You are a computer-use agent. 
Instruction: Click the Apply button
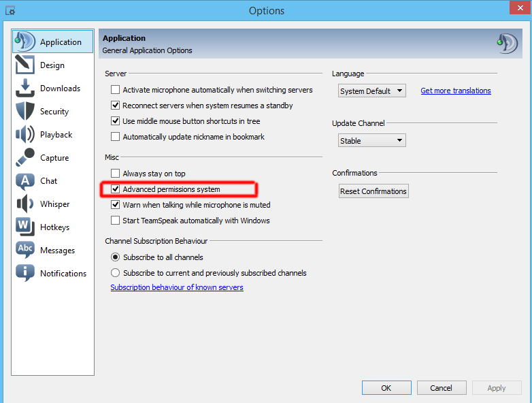point(497,388)
